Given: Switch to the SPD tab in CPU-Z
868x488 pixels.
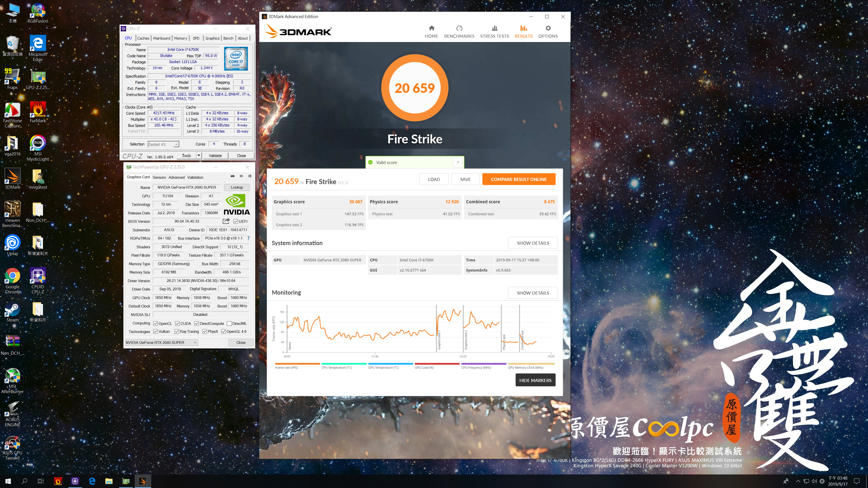Looking at the screenshot, I should pyautogui.click(x=196, y=38).
